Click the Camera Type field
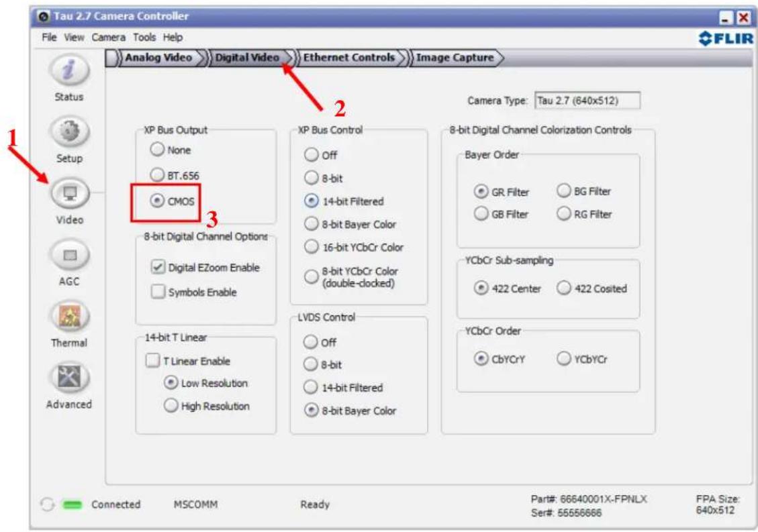Screen dimensions: 758x532 tap(587, 101)
